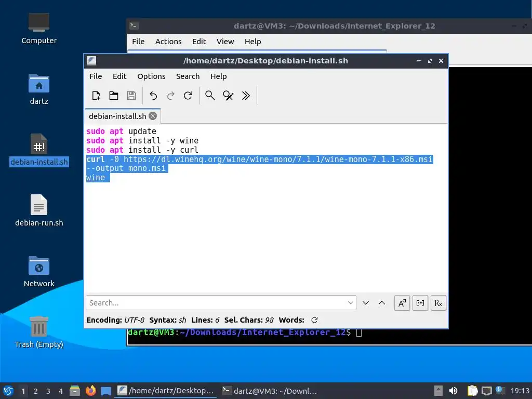Refresh the word count in status bar
The width and height of the screenshot is (532, 399).
coord(314,320)
